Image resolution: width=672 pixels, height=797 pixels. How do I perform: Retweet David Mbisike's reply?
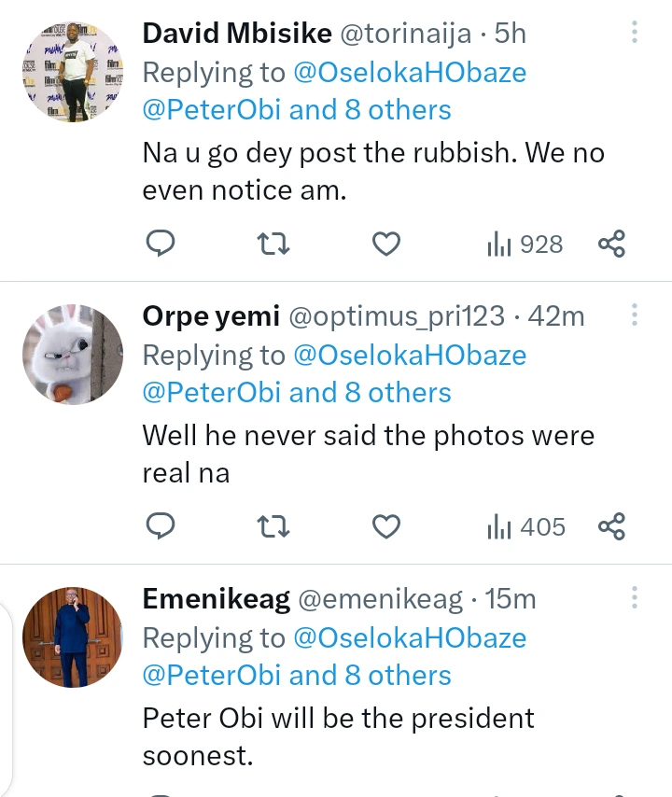coord(273,245)
